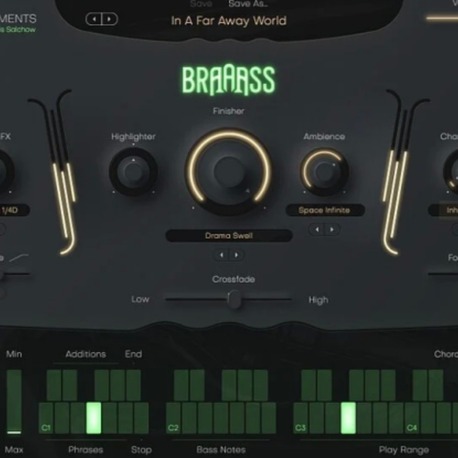Select previous Finisher mode arrow
458x458 pixels.
point(221,255)
